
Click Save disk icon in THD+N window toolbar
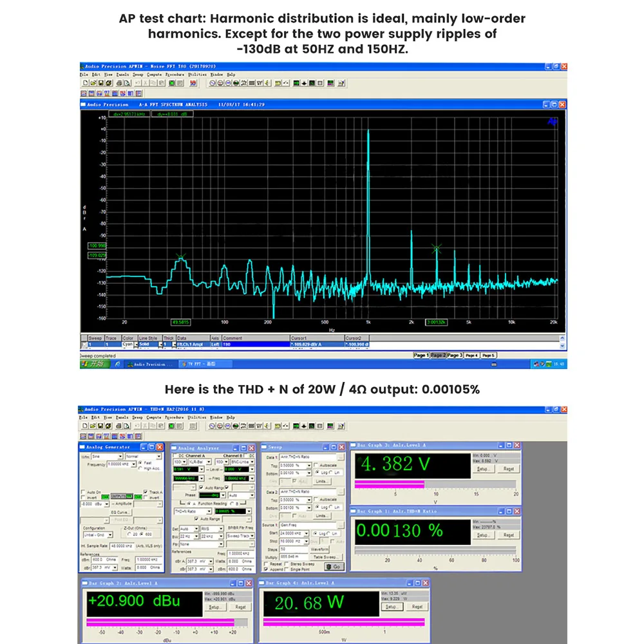pyautogui.click(x=100, y=426)
